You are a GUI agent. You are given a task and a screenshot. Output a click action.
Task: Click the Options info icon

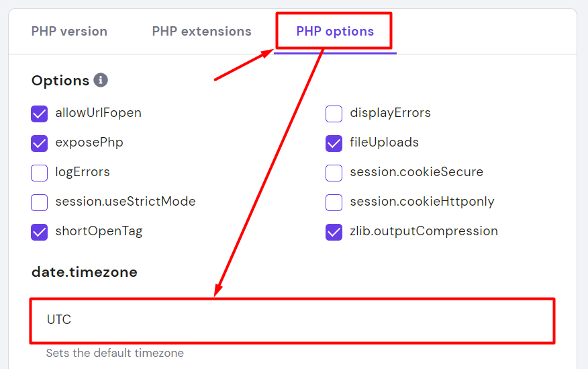coord(101,81)
